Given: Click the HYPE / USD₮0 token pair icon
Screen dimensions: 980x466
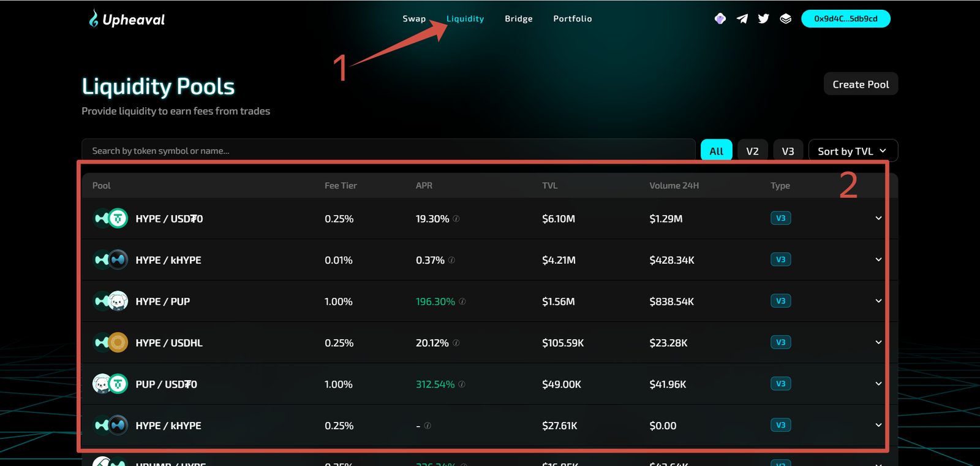Looking at the screenshot, I should [x=110, y=218].
